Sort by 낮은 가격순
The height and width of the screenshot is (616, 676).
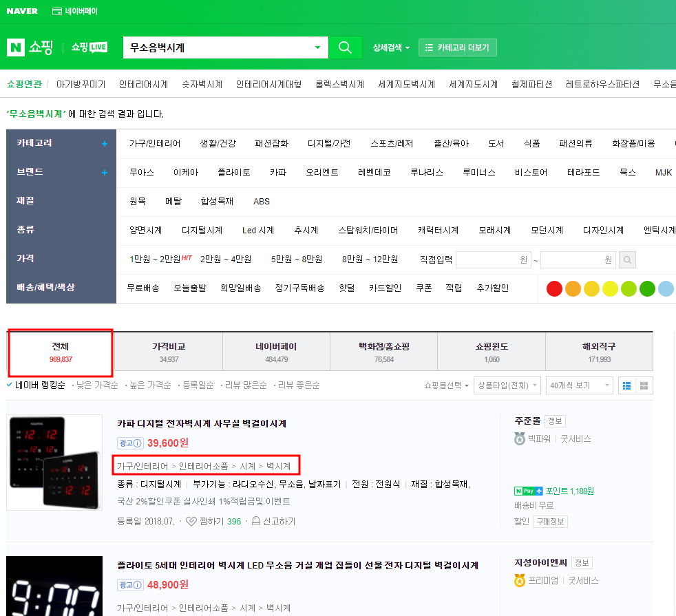point(97,385)
